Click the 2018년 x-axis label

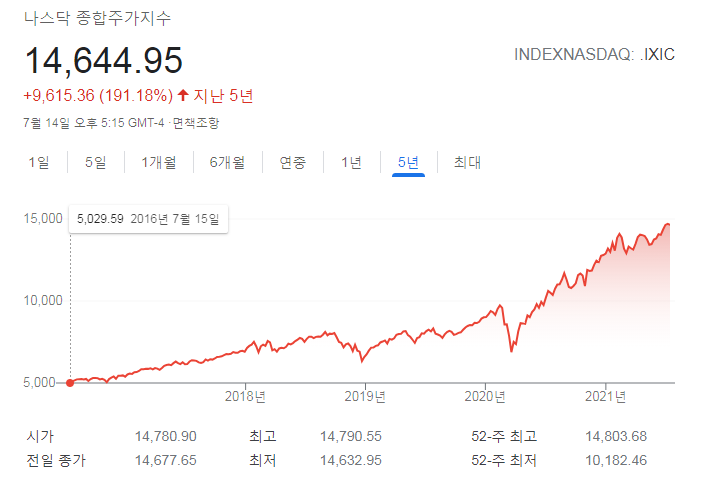[x=245, y=396]
